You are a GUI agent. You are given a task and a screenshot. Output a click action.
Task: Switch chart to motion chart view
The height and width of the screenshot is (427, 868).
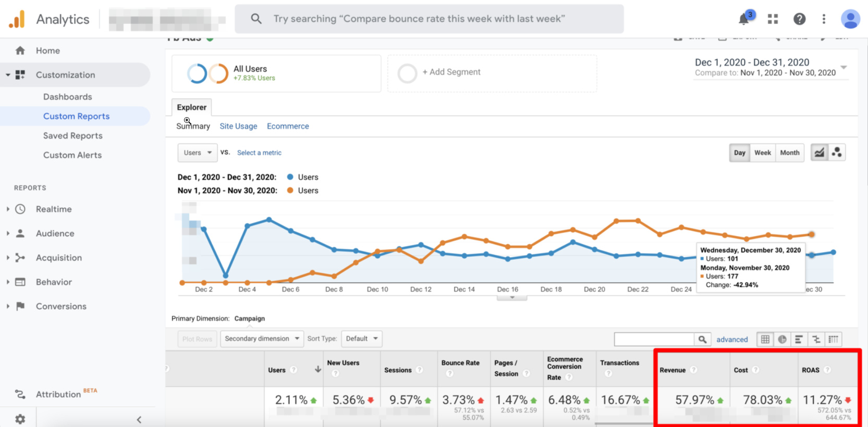click(837, 153)
